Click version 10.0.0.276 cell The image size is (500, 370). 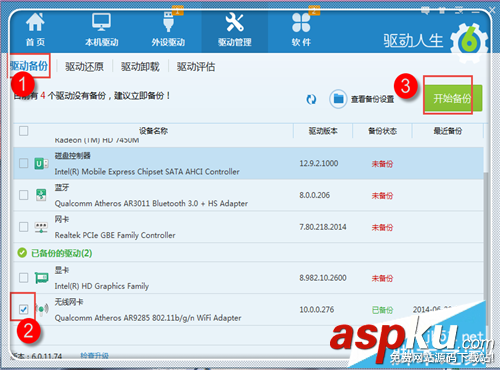317,310
